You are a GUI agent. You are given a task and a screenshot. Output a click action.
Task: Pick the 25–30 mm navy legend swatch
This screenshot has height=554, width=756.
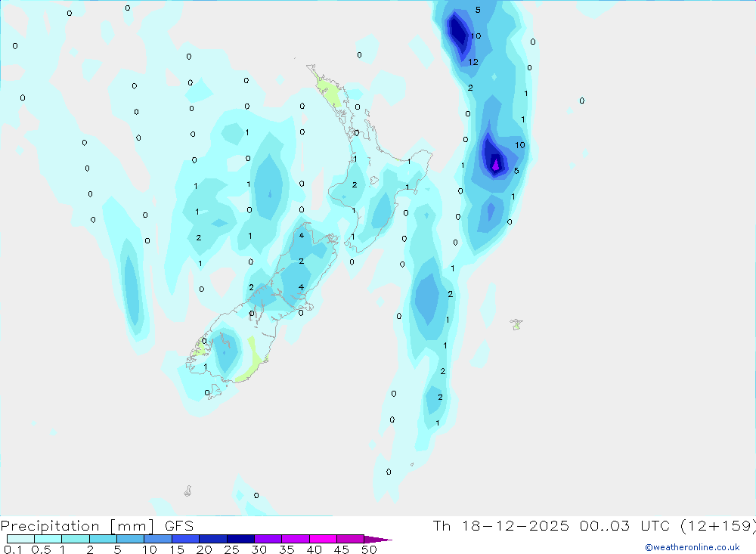240,539
